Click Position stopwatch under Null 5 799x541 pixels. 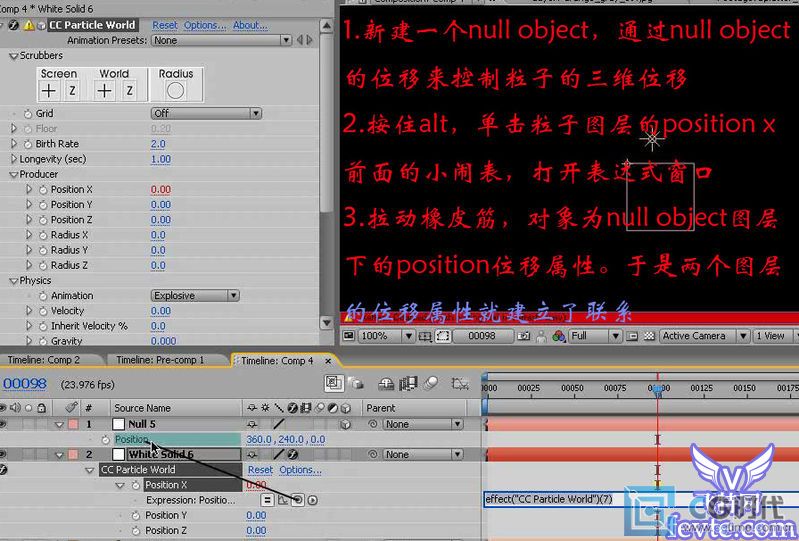point(105,440)
